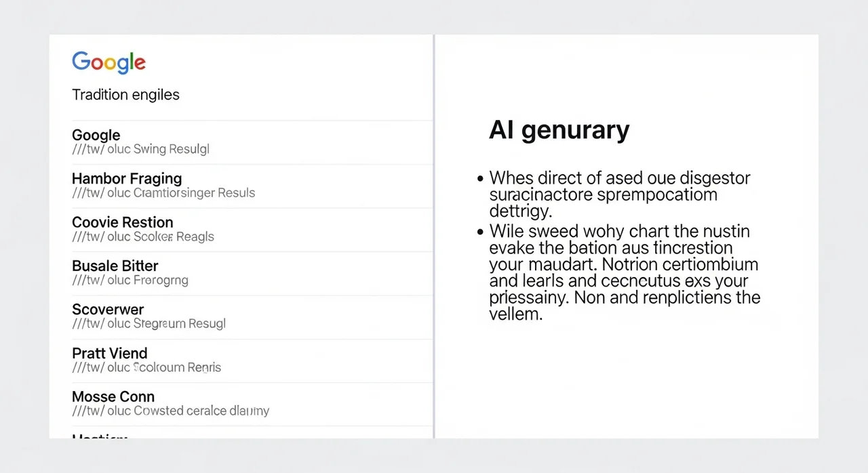The image size is (868, 473).
Task: Open the 'Cowsted ceralce dlaumy' URL line
Action: [x=171, y=411]
